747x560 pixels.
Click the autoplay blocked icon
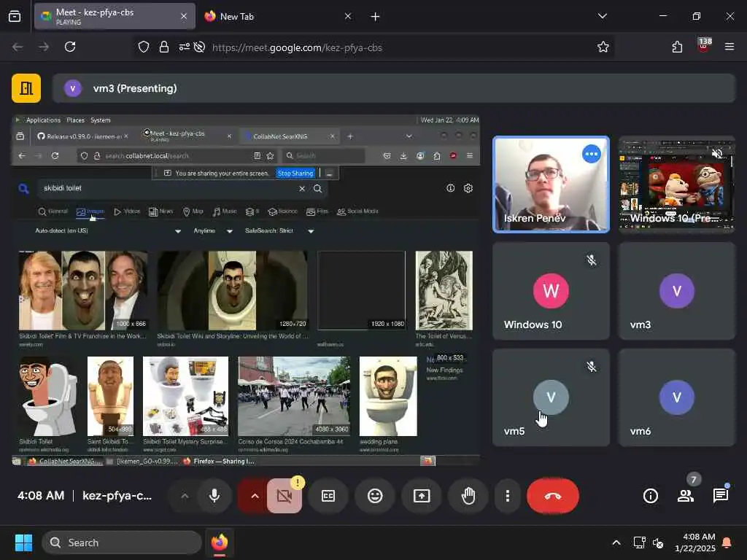(x=200, y=47)
